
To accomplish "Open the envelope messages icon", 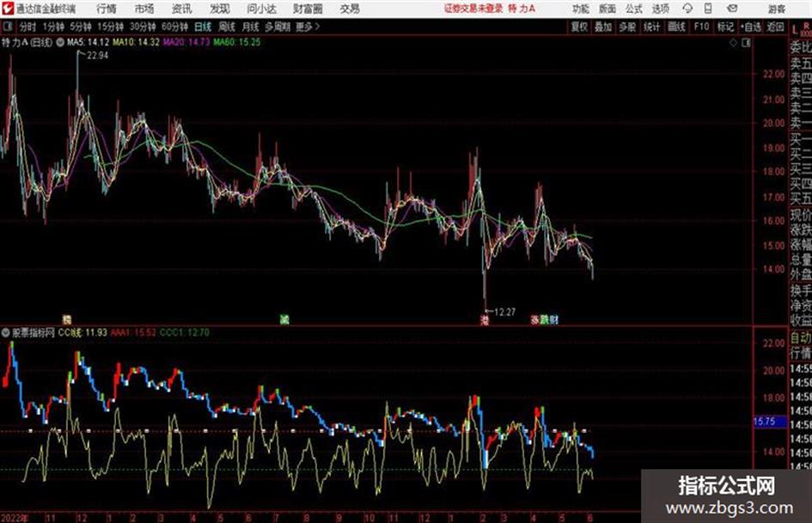I will click(732, 9).
